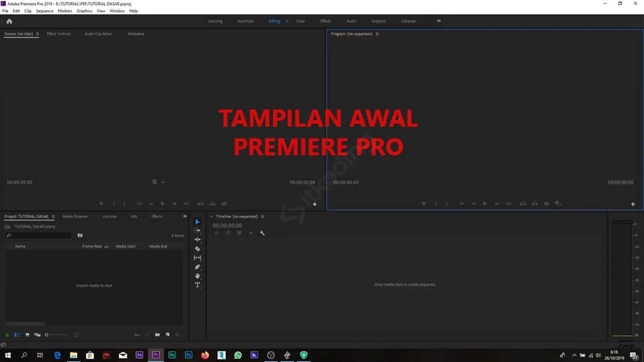Open the Window menu
Viewport: 644px width, 362px height.
click(x=117, y=11)
